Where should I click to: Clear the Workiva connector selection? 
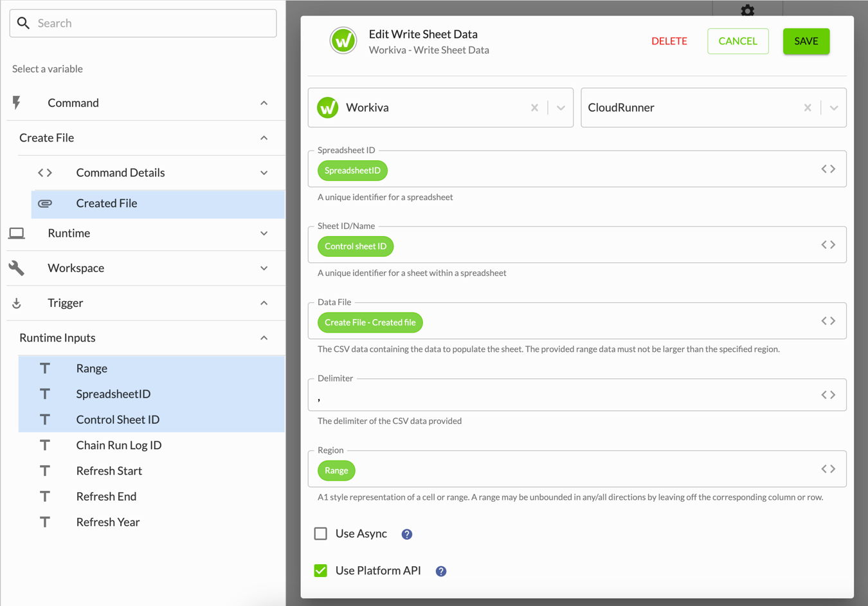534,108
